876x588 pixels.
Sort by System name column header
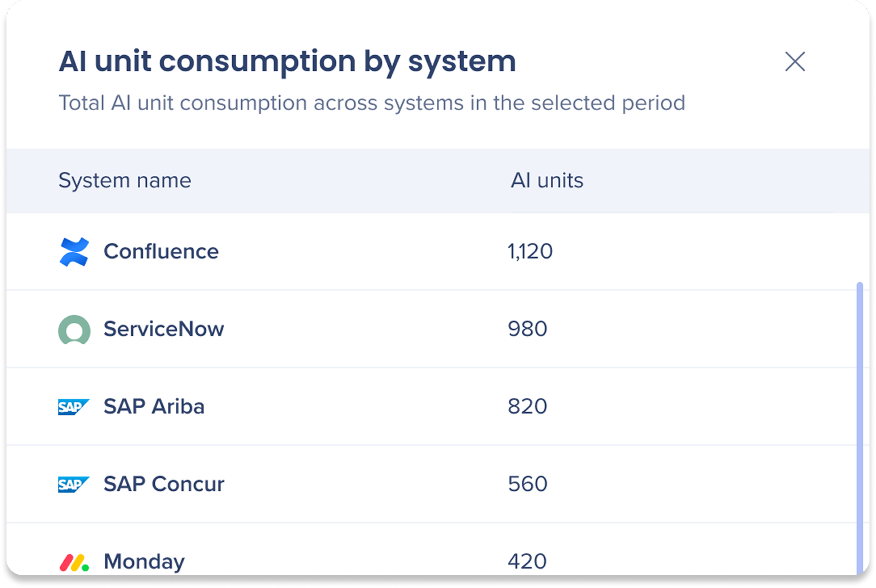125,180
